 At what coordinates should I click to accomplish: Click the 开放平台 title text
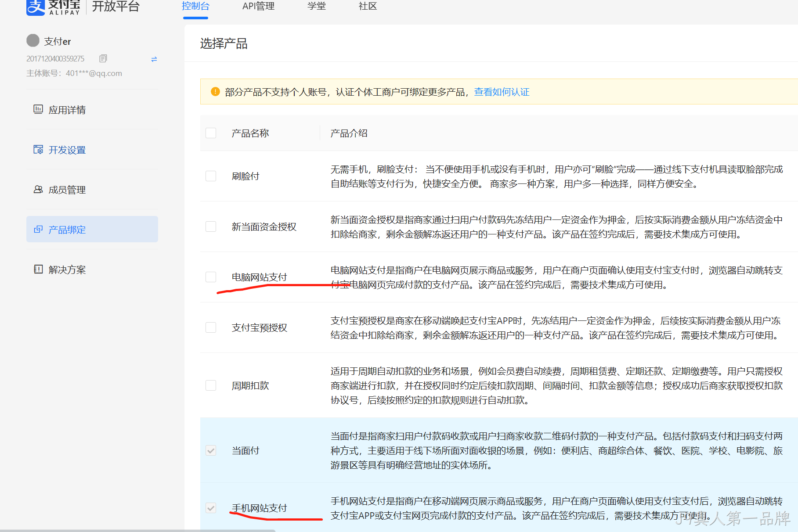tap(116, 7)
